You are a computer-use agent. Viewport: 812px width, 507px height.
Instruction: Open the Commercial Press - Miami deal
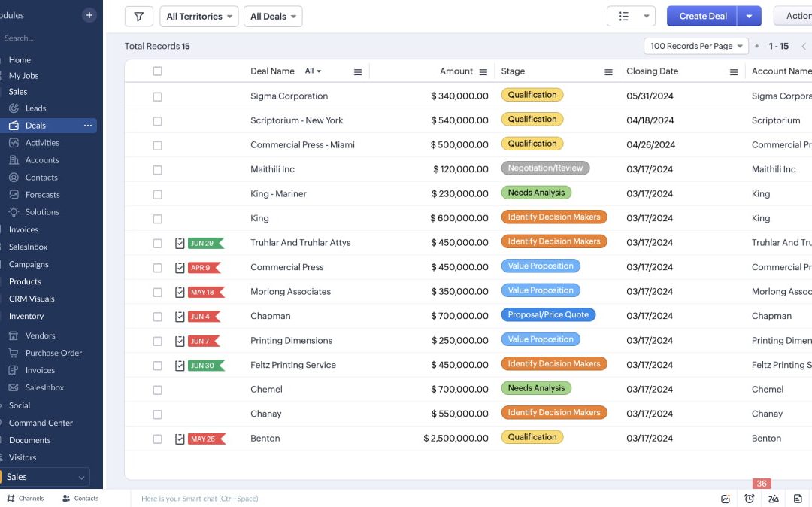[302, 144]
